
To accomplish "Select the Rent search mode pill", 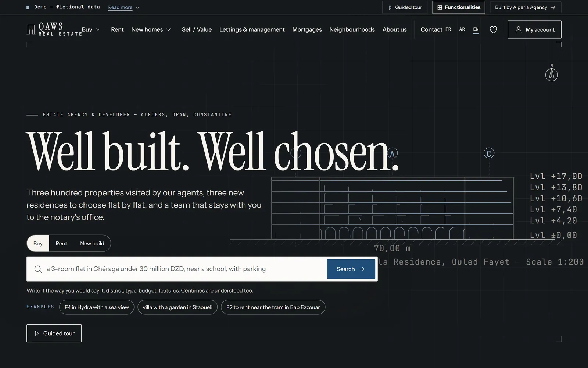I will pos(61,243).
